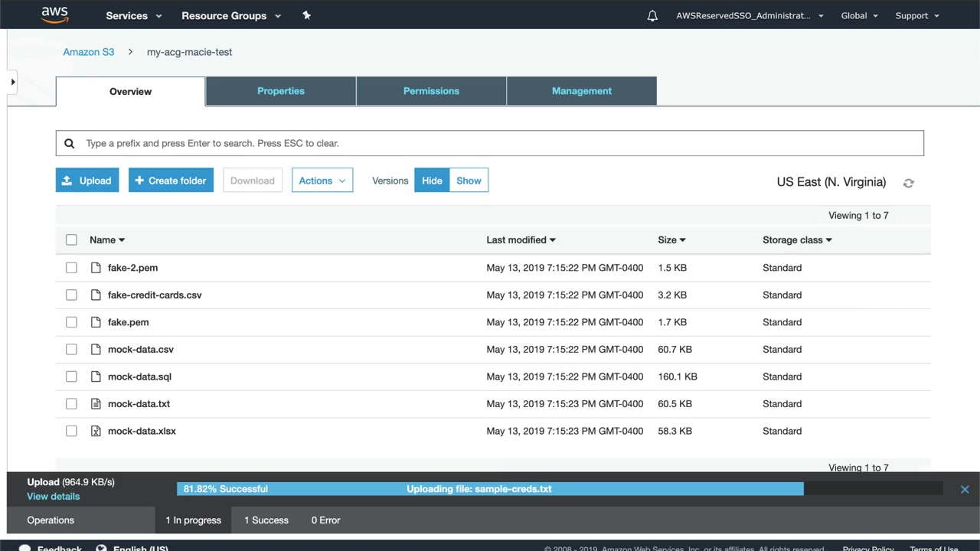Check the box for fake-credit-cards.csv
Screen dimensions: 980x551
click(x=71, y=295)
